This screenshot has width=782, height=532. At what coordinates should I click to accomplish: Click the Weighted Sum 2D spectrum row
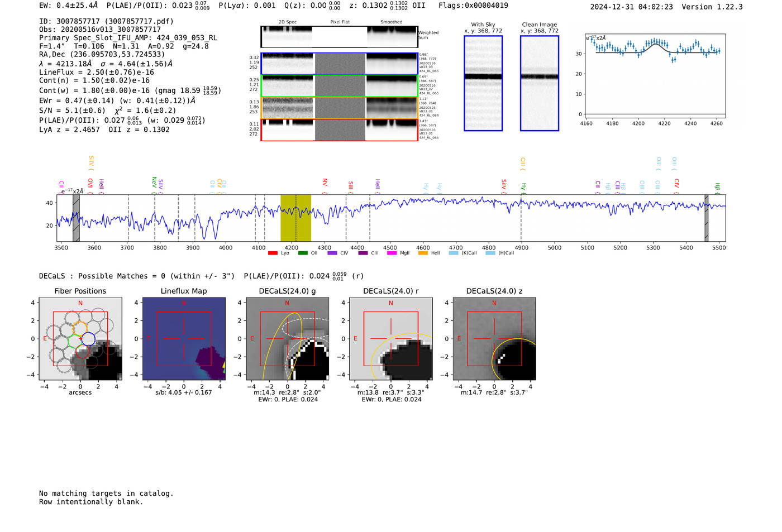(x=339, y=37)
